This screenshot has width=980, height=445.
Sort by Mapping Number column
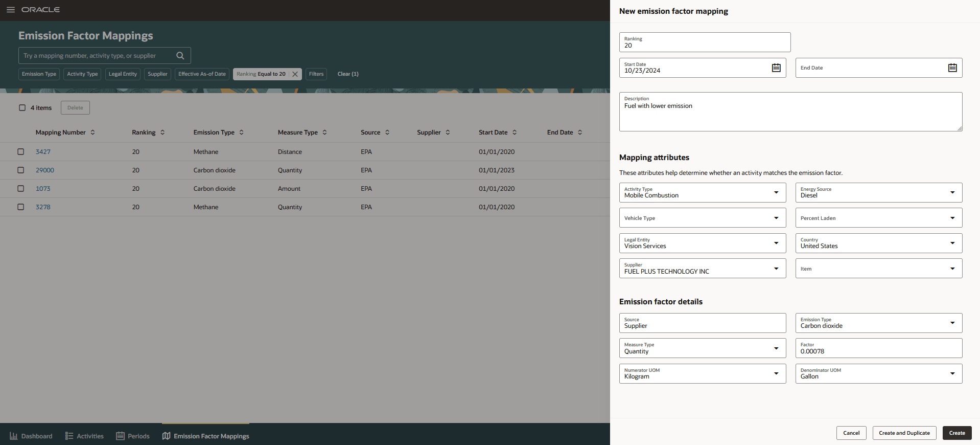pyautogui.click(x=92, y=132)
